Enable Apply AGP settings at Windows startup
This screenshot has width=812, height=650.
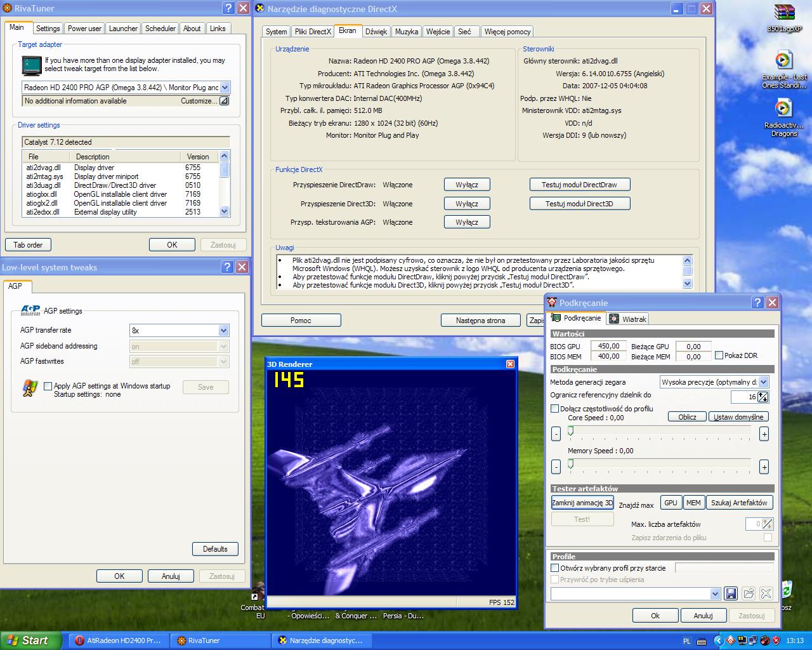(48, 386)
